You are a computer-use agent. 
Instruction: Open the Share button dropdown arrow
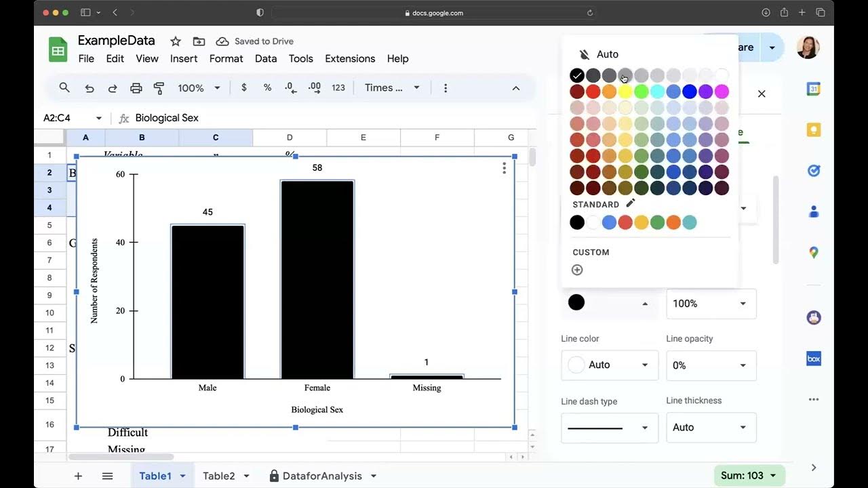coord(772,47)
